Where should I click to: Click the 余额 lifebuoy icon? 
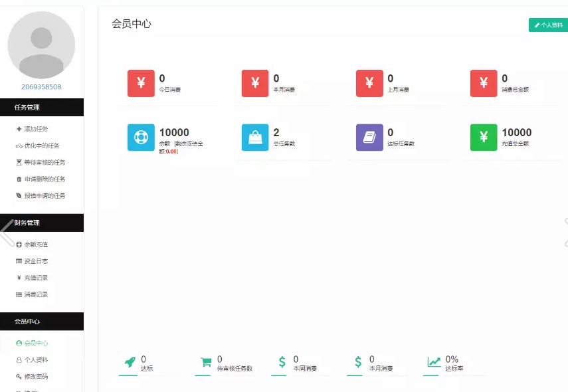pos(141,138)
